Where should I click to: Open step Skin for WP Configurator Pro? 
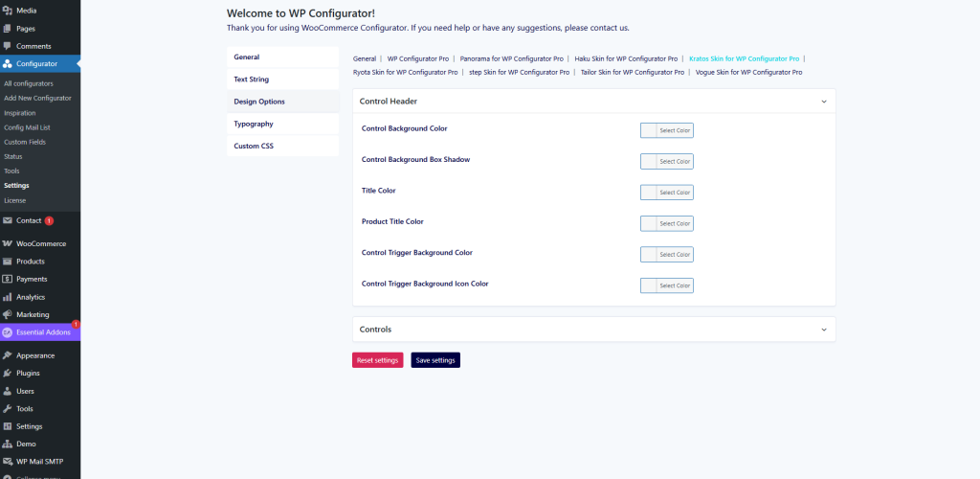pos(519,73)
